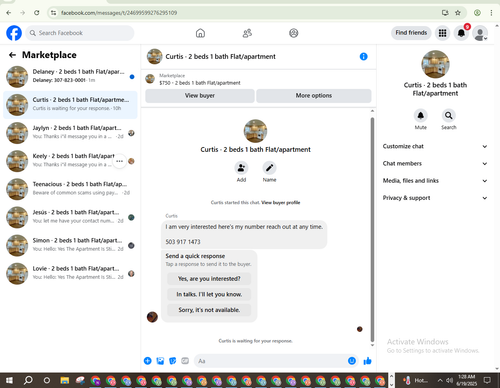Click the More options button

pyautogui.click(x=314, y=96)
